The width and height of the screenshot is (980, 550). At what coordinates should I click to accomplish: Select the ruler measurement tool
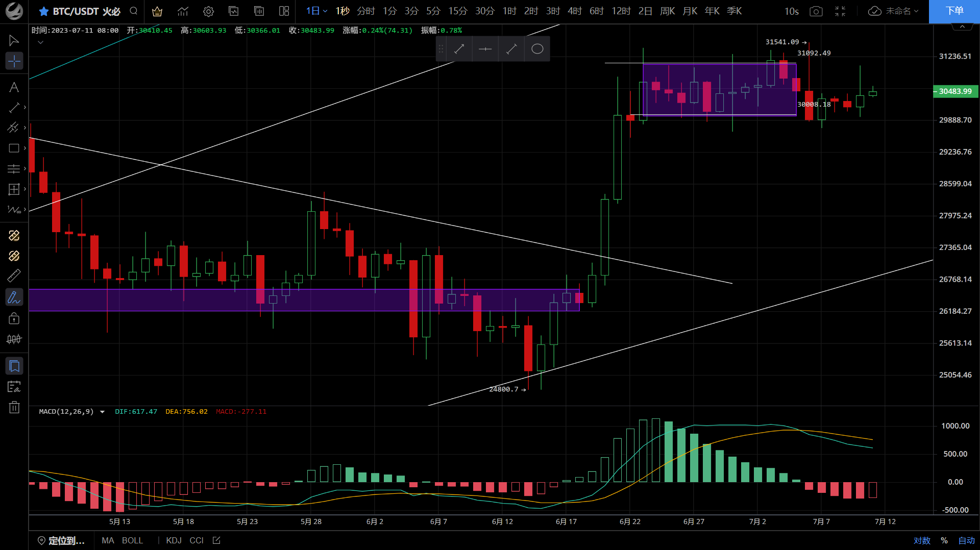click(14, 276)
